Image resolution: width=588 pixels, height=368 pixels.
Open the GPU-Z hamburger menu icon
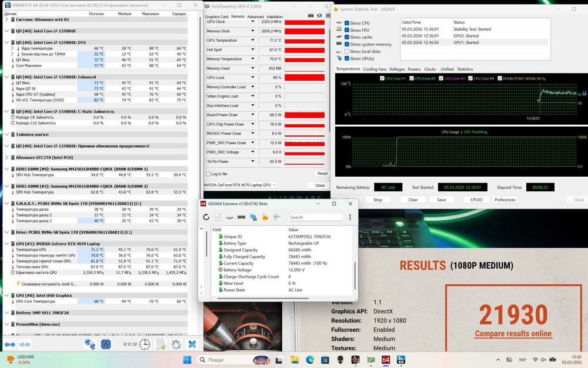click(328, 15)
